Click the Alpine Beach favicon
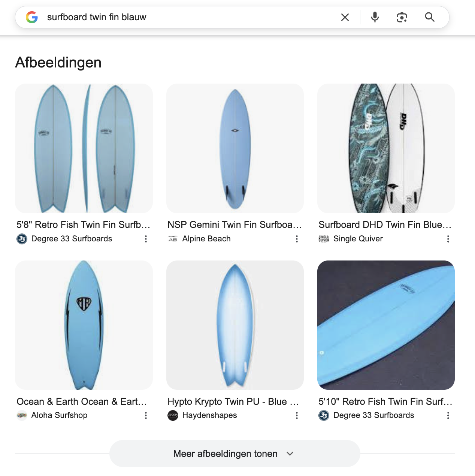The image size is (475, 476). click(173, 239)
